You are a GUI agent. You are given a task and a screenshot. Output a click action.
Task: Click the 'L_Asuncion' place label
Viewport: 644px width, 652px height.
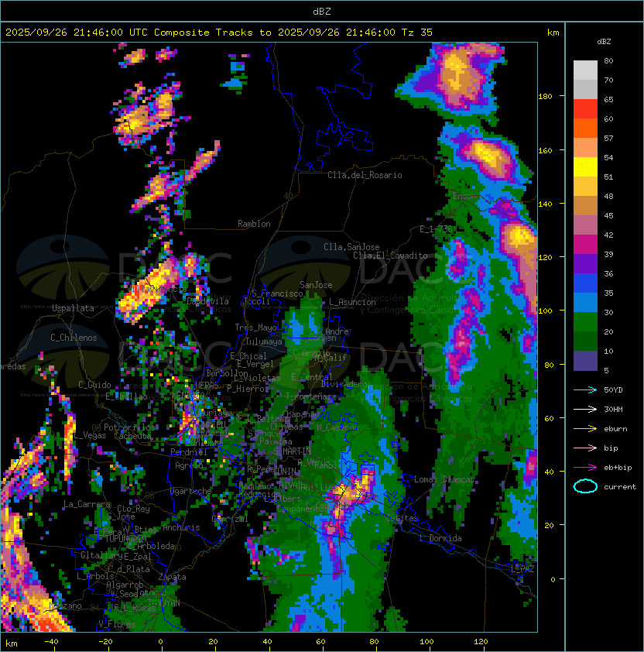pos(352,302)
